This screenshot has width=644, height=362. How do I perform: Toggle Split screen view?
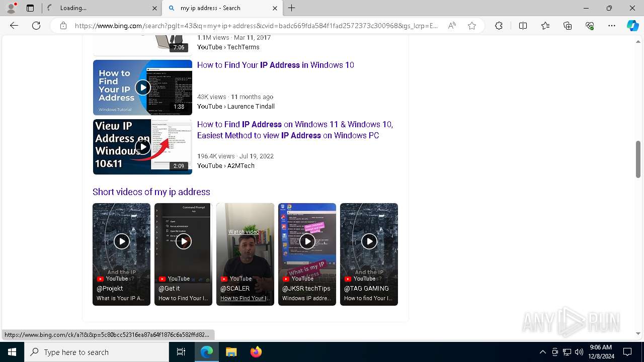click(523, 26)
